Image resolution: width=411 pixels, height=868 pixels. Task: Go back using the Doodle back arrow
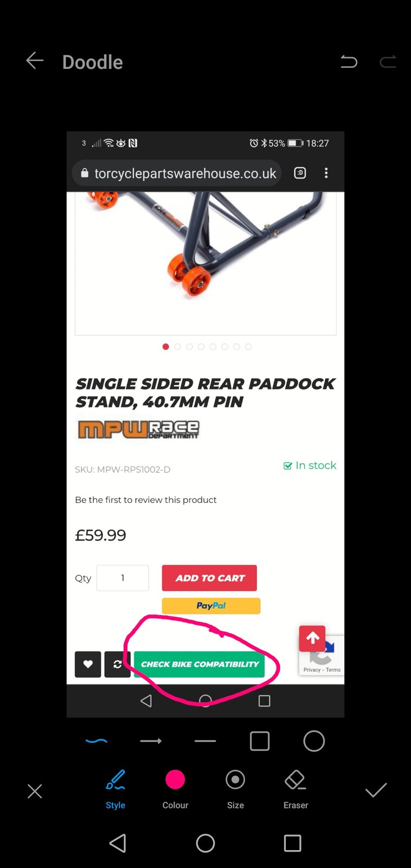point(35,61)
